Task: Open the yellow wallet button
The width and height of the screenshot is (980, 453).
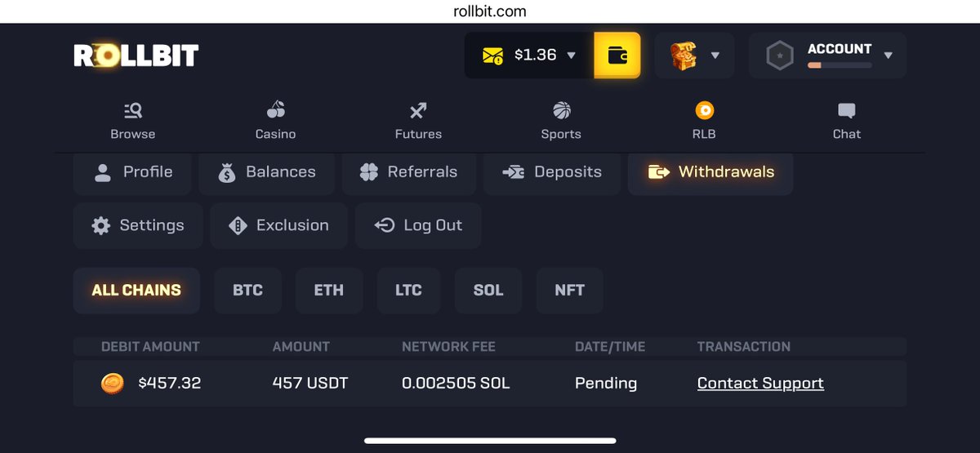Action: [617, 56]
